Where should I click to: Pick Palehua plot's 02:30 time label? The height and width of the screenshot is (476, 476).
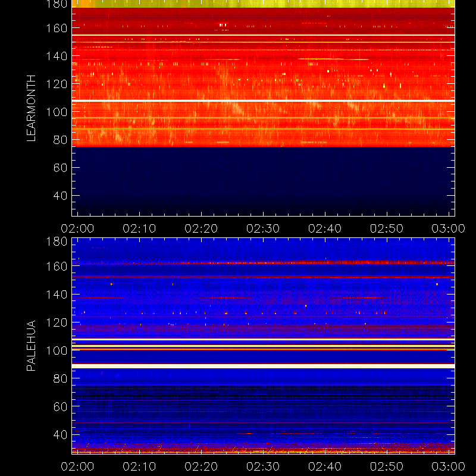[x=263, y=466]
